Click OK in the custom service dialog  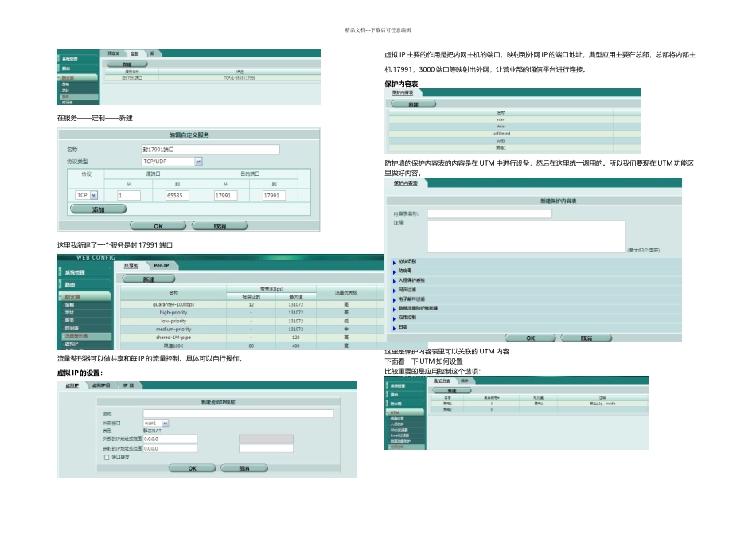pyautogui.click(x=158, y=226)
